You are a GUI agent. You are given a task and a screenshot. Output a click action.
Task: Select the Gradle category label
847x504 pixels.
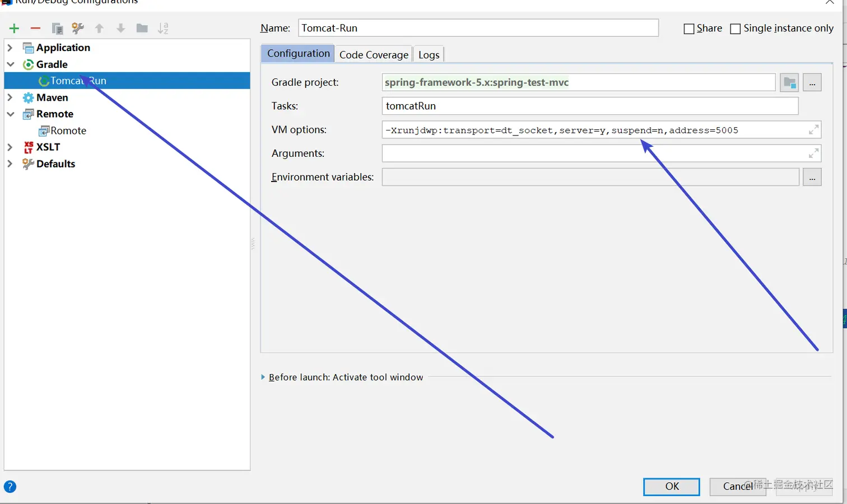pos(52,64)
